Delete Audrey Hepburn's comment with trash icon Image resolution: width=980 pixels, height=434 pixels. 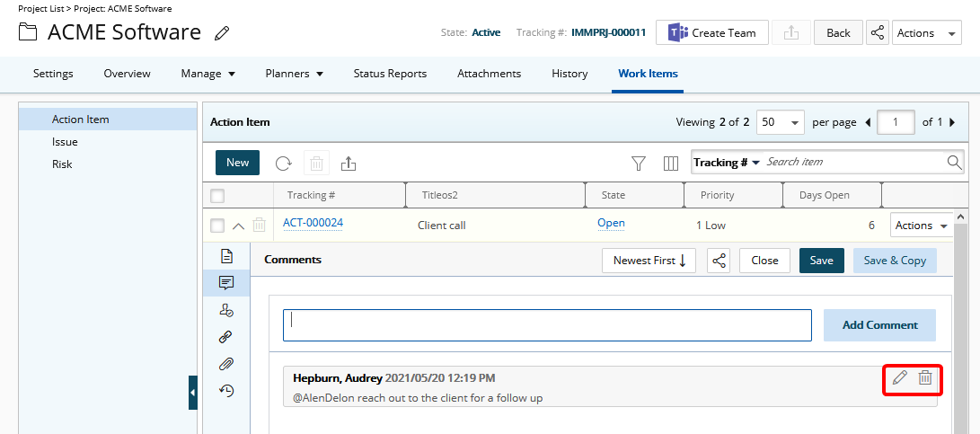pos(924,378)
